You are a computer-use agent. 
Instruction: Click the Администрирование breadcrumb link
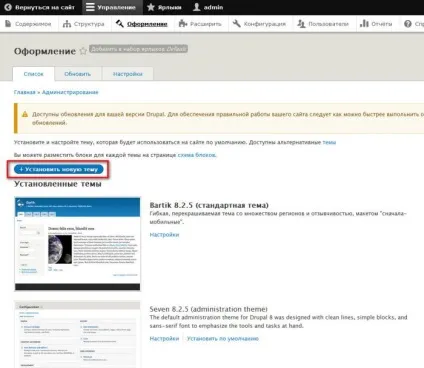click(x=70, y=92)
